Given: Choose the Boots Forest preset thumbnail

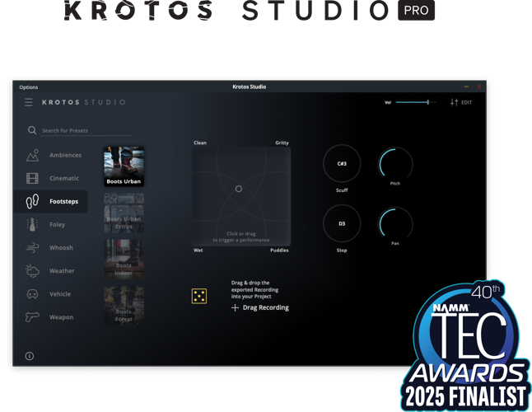Looking at the screenshot, I should (x=124, y=306).
